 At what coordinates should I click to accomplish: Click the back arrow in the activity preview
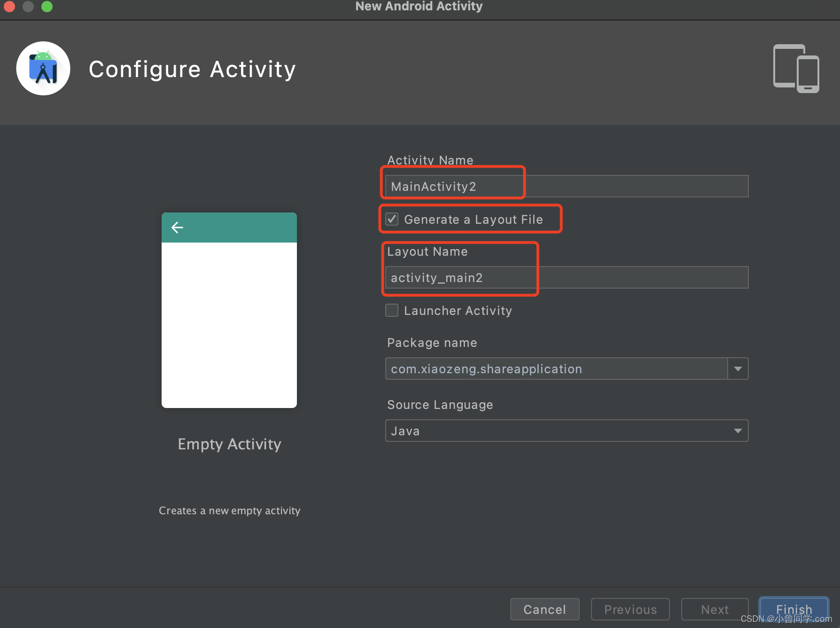pyautogui.click(x=177, y=227)
